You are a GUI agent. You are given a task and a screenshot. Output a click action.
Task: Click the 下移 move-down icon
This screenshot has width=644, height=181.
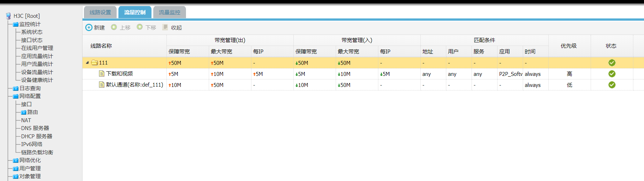coord(140,27)
